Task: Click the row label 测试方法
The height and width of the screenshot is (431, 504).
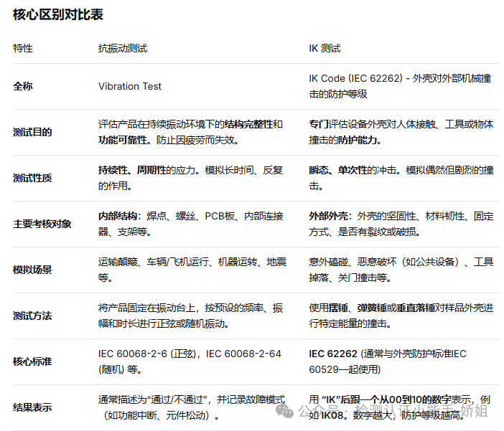Action: coord(32,316)
